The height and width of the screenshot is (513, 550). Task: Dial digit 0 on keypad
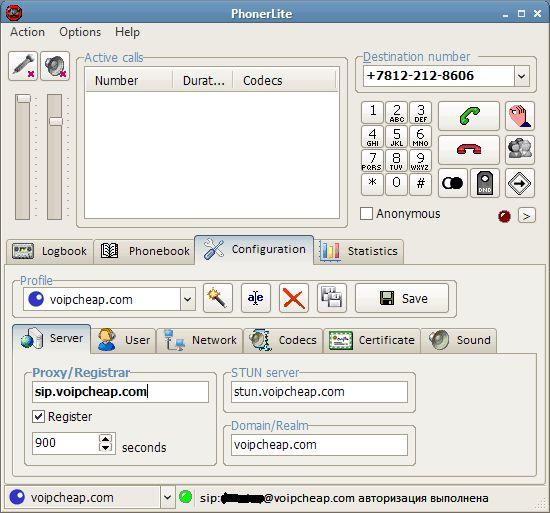pyautogui.click(x=396, y=184)
